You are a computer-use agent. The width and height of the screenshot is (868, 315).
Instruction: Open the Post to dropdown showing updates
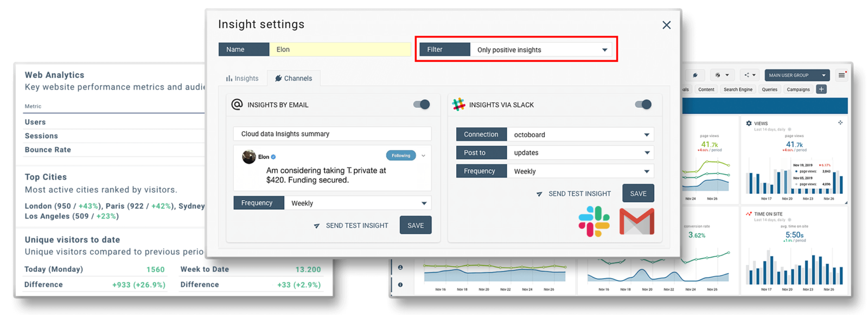(x=580, y=153)
